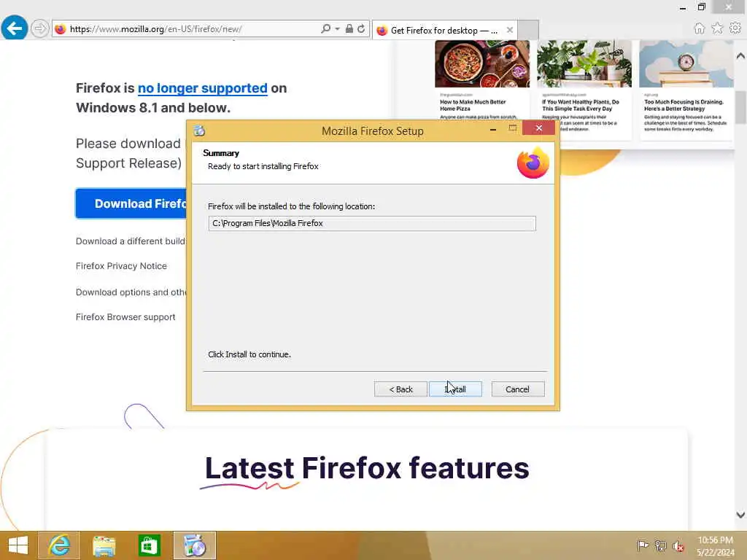Click 'Latest Firefox features' heading
The image size is (747, 560).
pos(367,468)
